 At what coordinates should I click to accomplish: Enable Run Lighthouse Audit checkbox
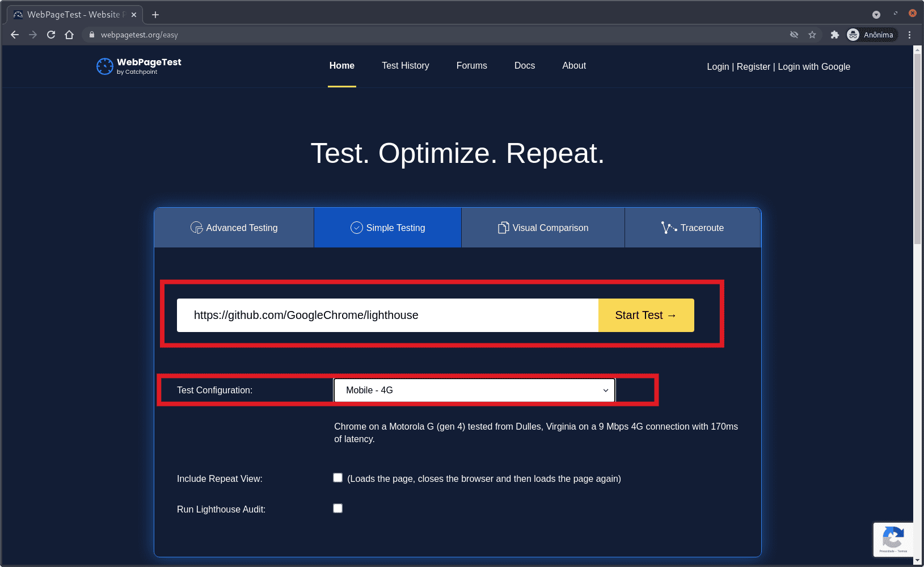click(x=338, y=509)
